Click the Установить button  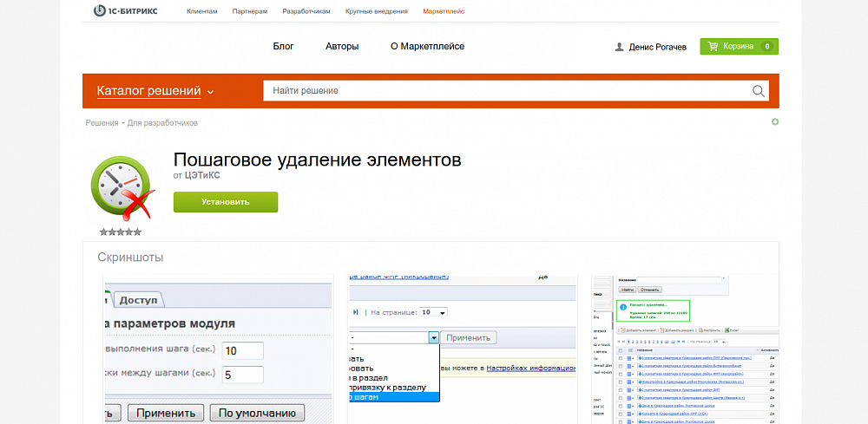tap(226, 202)
